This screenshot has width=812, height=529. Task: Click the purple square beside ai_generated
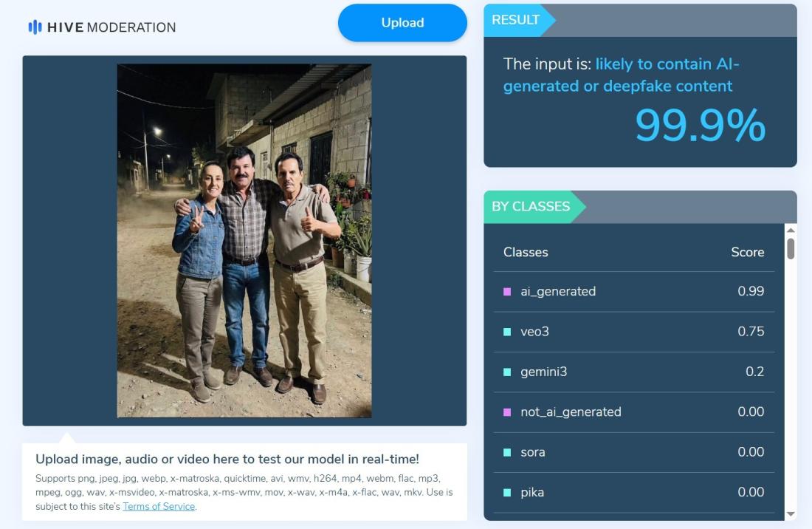[507, 292]
